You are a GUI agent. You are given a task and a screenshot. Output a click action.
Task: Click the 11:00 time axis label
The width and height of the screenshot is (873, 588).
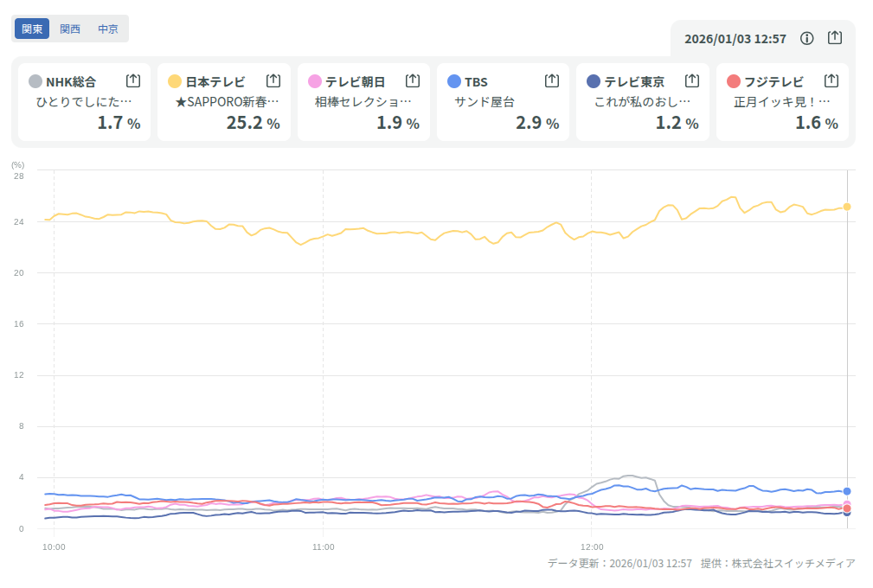(x=323, y=546)
